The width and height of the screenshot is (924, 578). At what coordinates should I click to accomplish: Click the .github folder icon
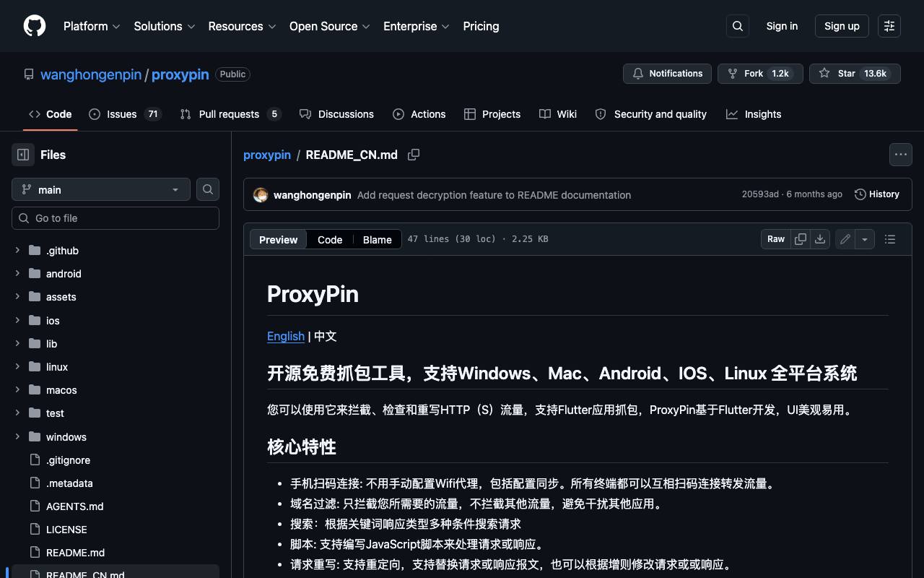coord(35,251)
